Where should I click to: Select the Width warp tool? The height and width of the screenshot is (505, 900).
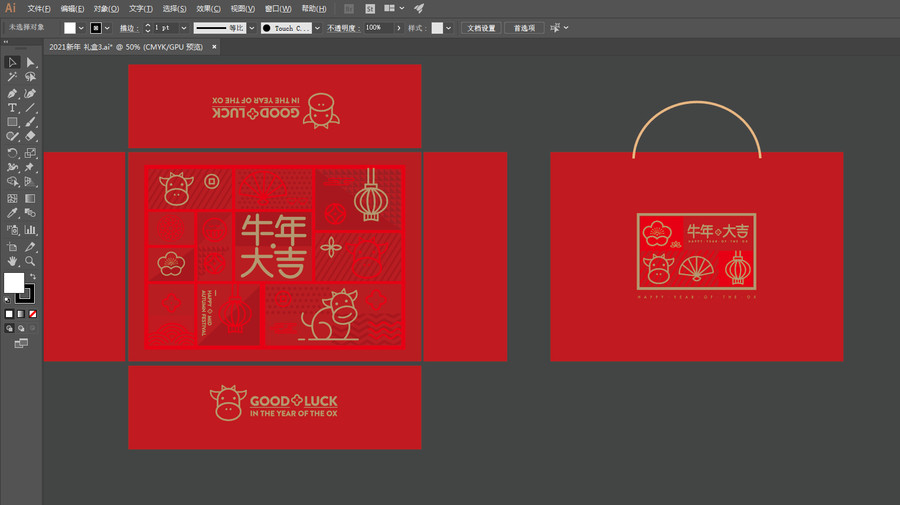tap(12, 167)
